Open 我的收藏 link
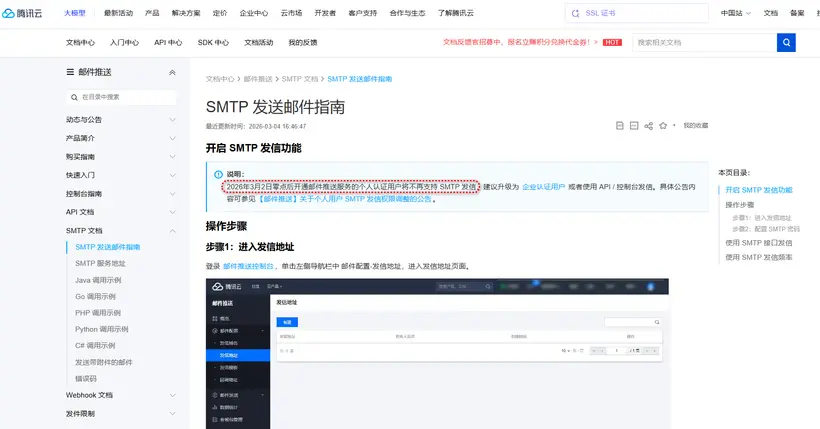 click(696, 126)
